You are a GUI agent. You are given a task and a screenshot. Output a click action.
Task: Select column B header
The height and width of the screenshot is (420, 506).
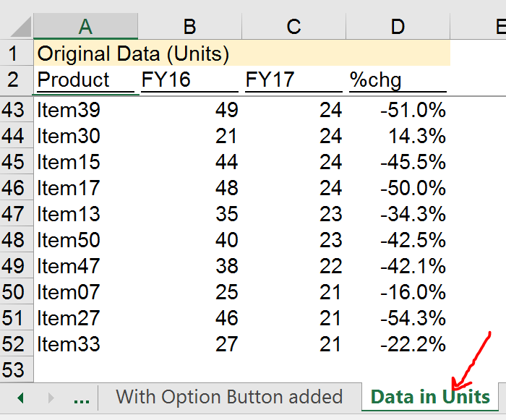coord(189,26)
